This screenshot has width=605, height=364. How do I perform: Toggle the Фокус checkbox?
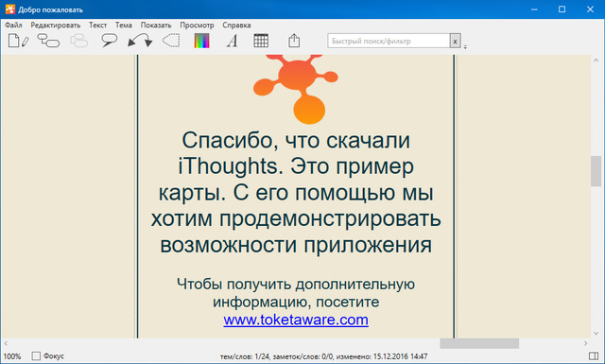click(36, 355)
